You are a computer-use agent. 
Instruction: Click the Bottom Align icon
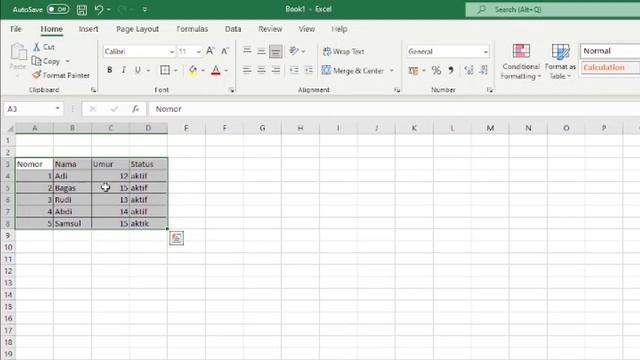point(276,51)
